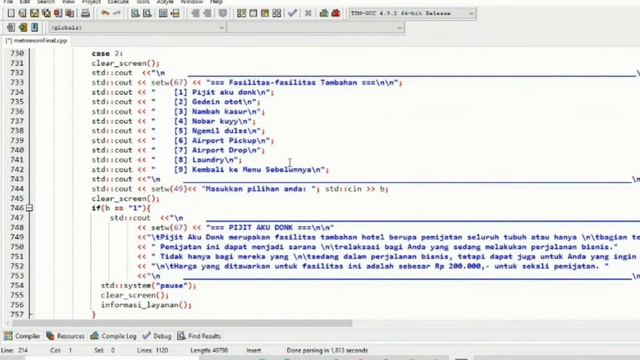Open the (globals) class scope dropdown
Image resolution: width=640 pixels, height=360 pixels.
137,28
